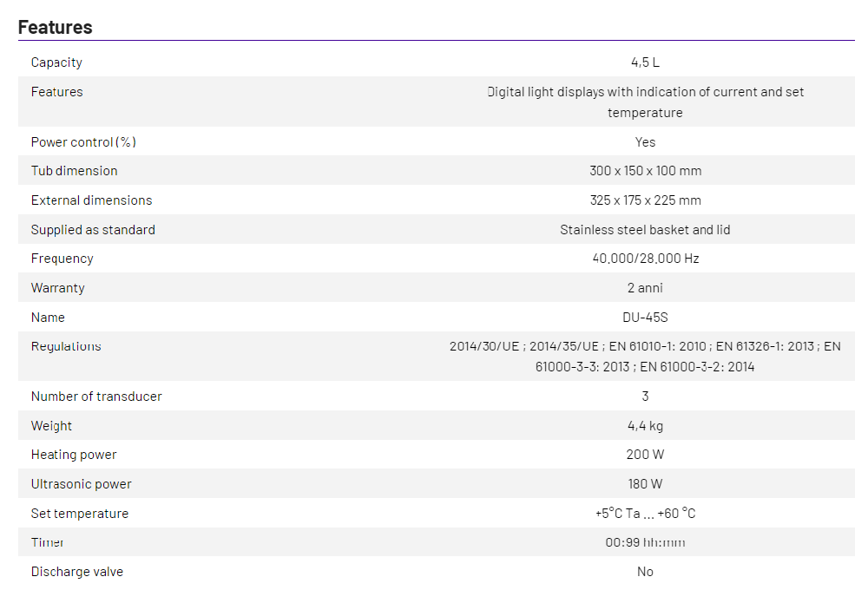Image resolution: width=868 pixels, height=590 pixels.
Task: Click the +5°C Ta ... +60 °C value
Action: point(645,514)
